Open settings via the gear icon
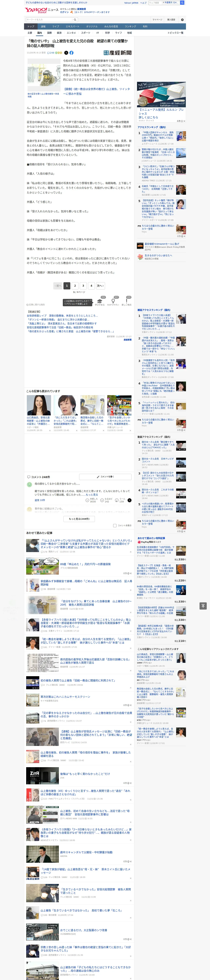Viewport: 210px width, 980px height. pyautogui.click(x=182, y=20)
